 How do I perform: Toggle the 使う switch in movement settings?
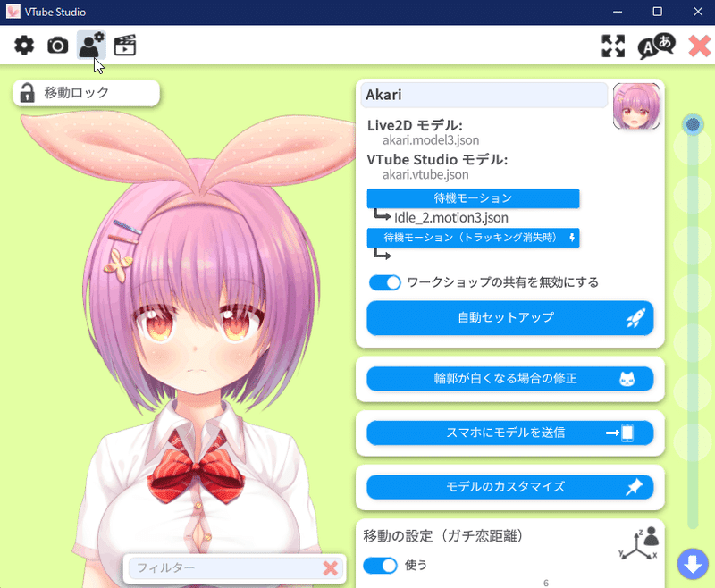[x=381, y=566]
